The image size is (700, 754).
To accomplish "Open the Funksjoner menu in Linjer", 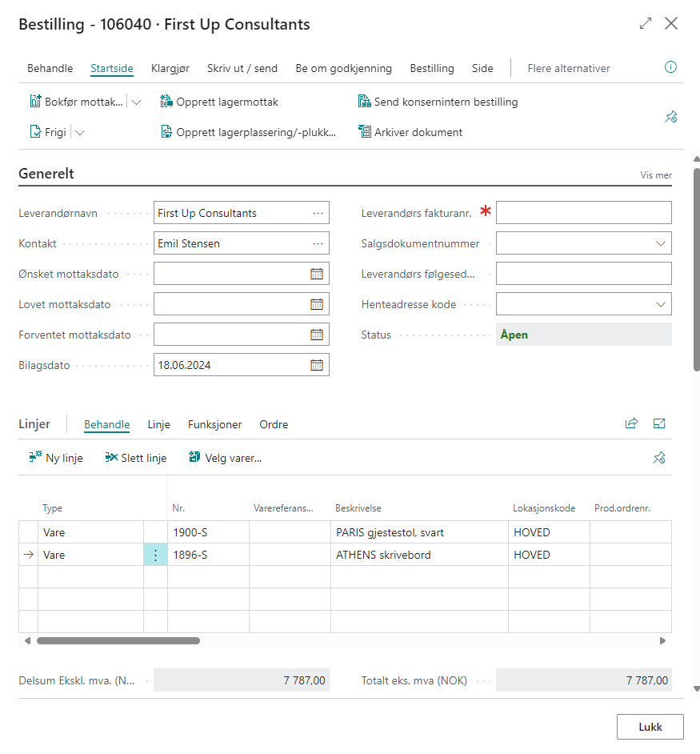I will (x=214, y=424).
